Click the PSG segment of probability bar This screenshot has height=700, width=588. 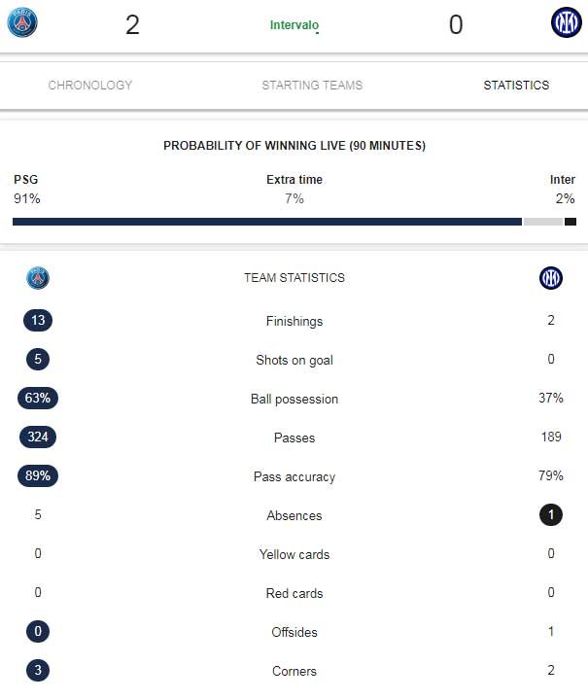[267, 222]
